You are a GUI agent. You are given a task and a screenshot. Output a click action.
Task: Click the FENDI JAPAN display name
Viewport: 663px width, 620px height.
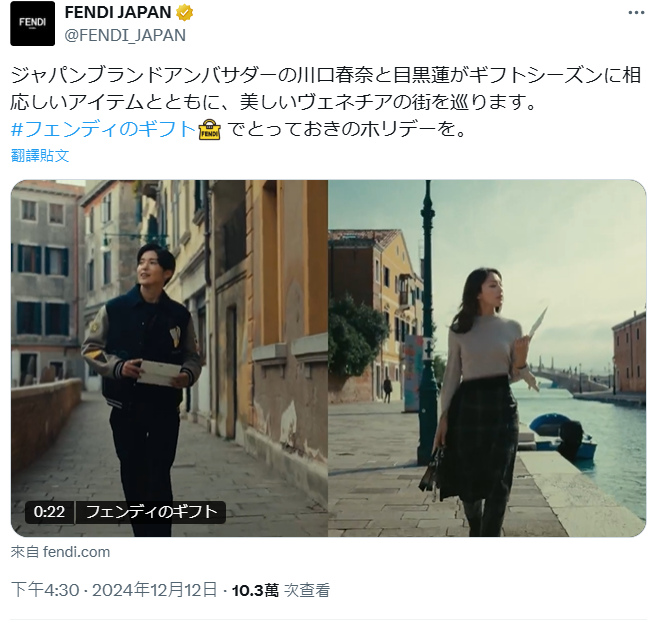118,13
